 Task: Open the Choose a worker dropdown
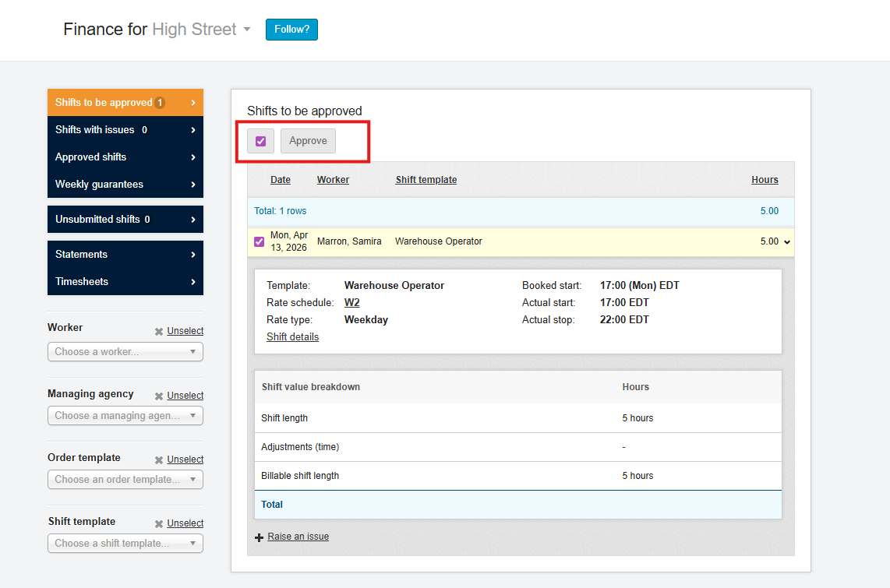(x=125, y=352)
